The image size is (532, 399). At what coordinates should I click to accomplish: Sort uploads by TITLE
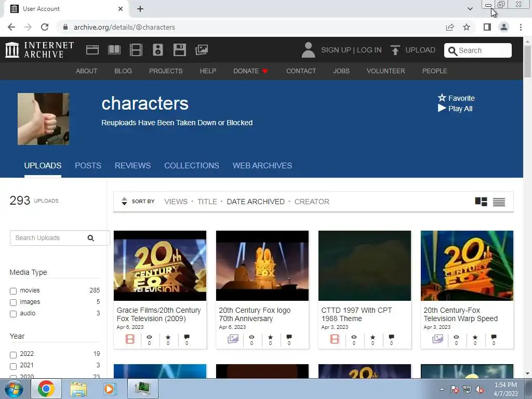point(207,202)
